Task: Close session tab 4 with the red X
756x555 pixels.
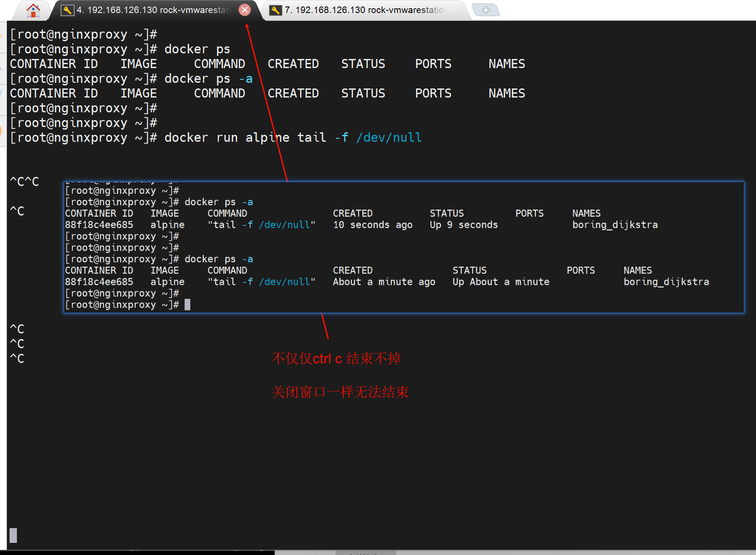Action: (x=245, y=10)
